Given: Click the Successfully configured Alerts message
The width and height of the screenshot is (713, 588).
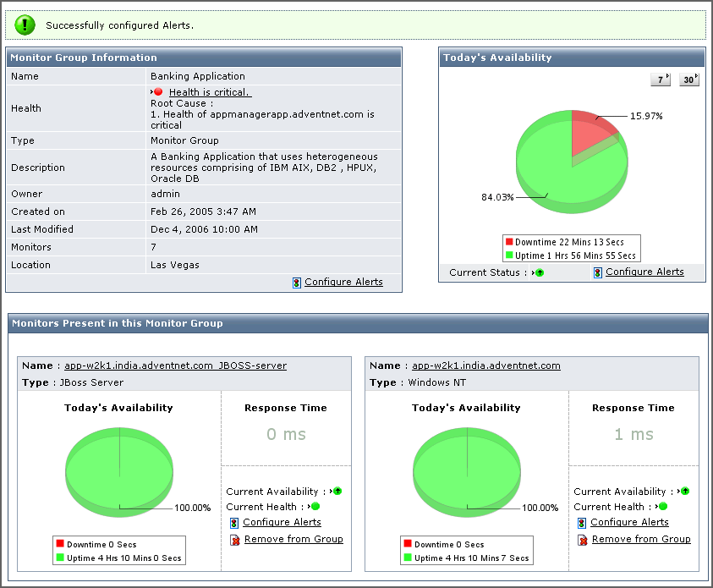Looking at the screenshot, I should coord(119,25).
